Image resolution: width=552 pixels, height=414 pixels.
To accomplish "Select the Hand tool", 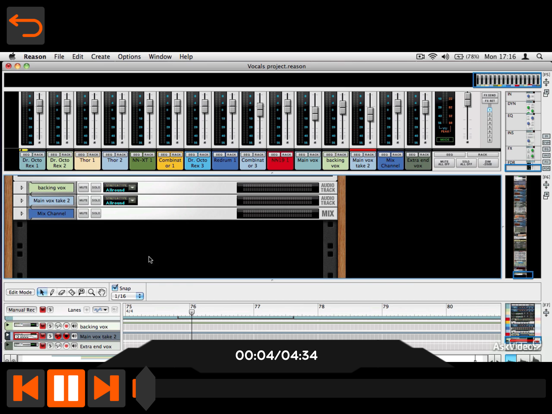I will [x=101, y=292].
